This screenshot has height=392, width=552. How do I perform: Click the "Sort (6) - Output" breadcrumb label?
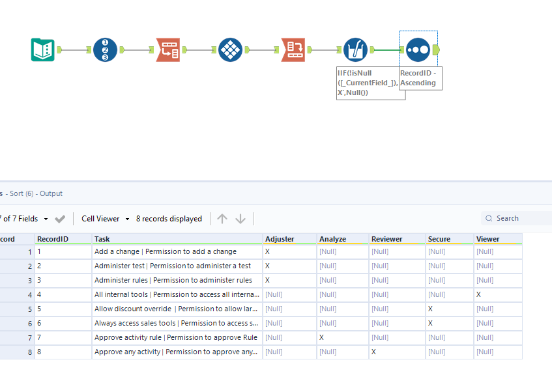(31, 193)
